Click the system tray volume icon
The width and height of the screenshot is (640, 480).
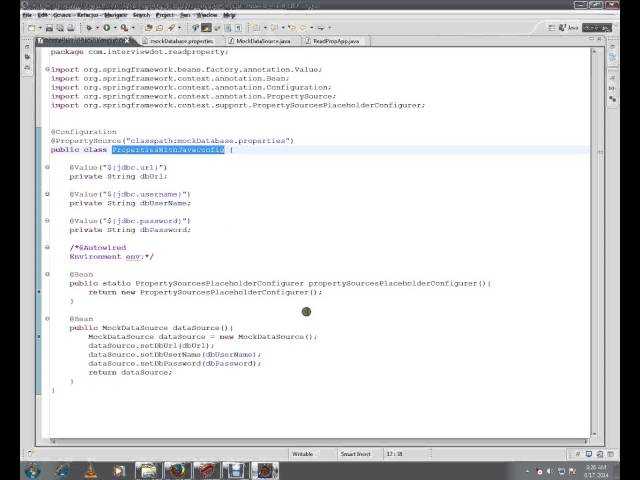click(550, 471)
